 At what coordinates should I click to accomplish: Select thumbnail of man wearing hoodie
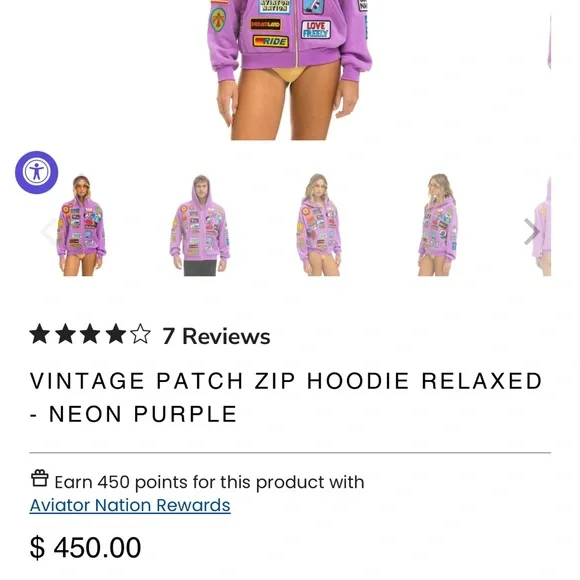click(200, 225)
